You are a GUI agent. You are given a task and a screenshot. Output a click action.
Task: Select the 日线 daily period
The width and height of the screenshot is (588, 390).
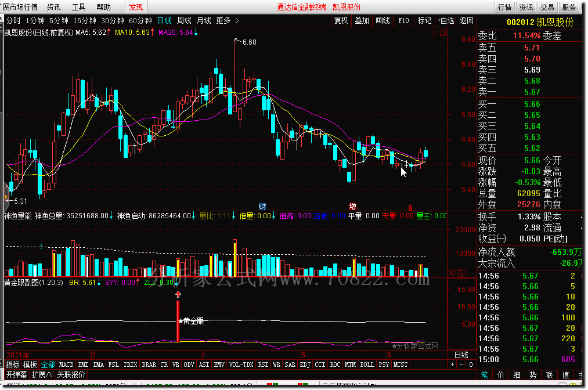click(x=164, y=21)
